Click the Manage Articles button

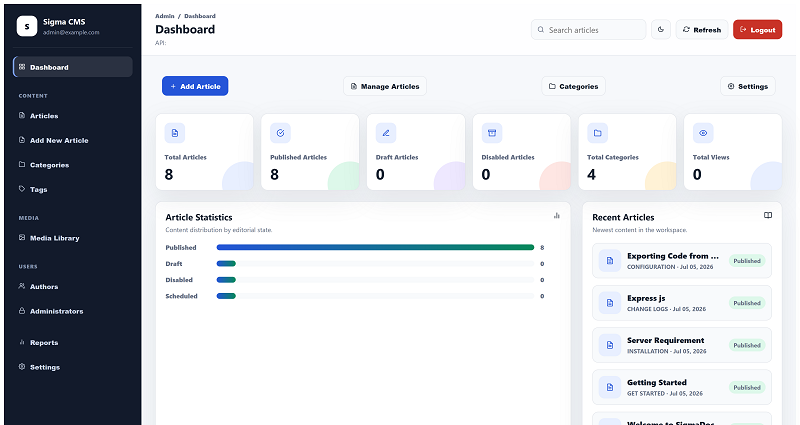(385, 86)
